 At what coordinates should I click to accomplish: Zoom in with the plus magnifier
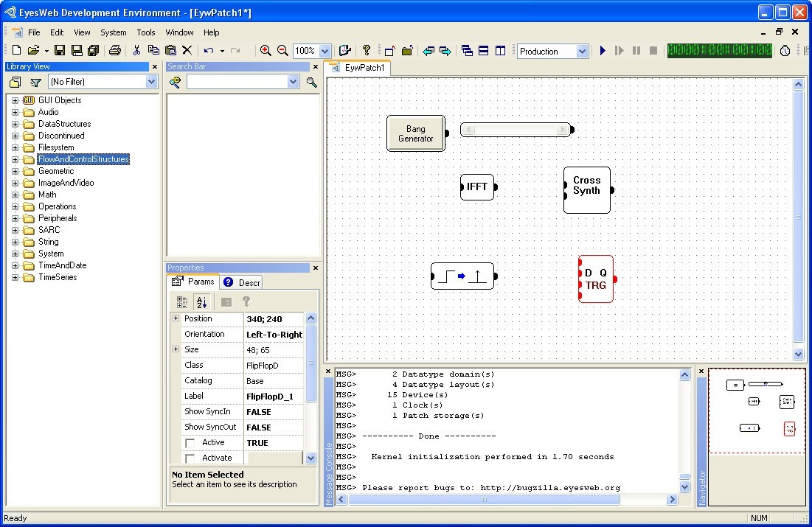click(x=266, y=50)
